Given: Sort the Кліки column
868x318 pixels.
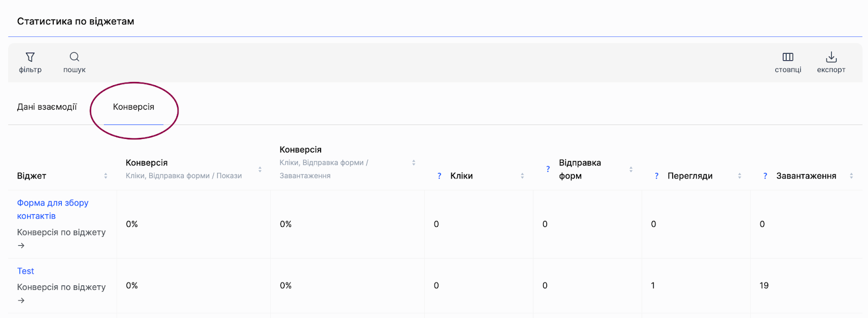Looking at the screenshot, I should pyautogui.click(x=522, y=176).
